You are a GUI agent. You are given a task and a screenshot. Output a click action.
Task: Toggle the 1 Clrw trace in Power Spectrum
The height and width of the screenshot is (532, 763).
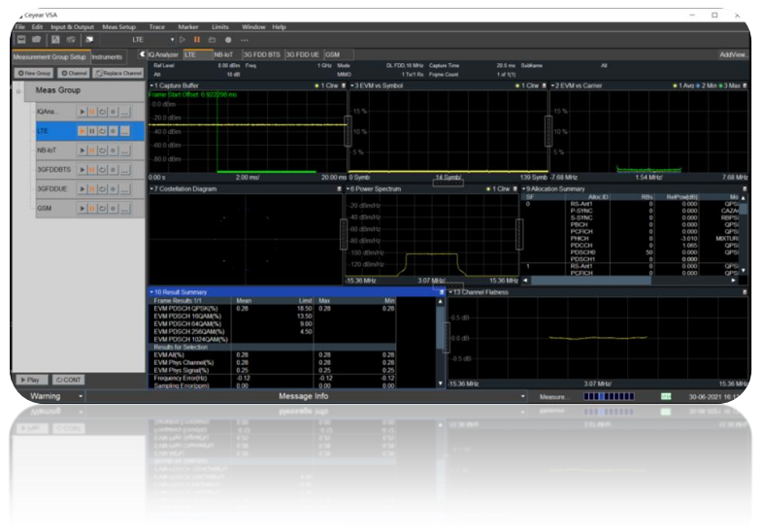(x=498, y=189)
